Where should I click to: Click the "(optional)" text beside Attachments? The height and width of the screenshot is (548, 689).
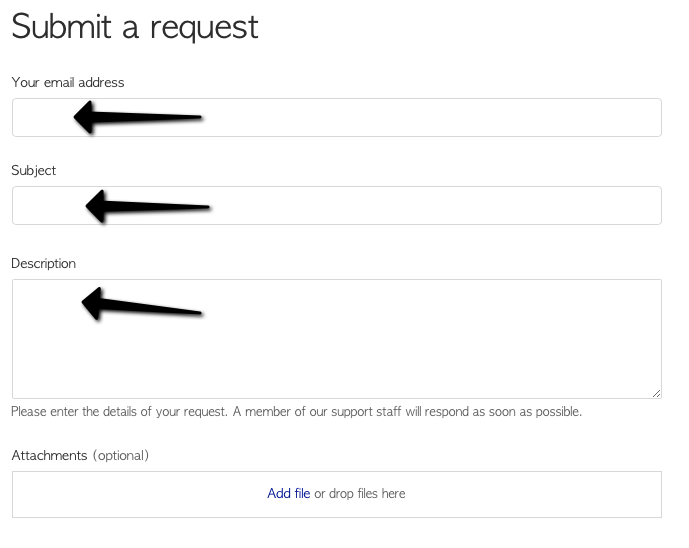(121, 455)
